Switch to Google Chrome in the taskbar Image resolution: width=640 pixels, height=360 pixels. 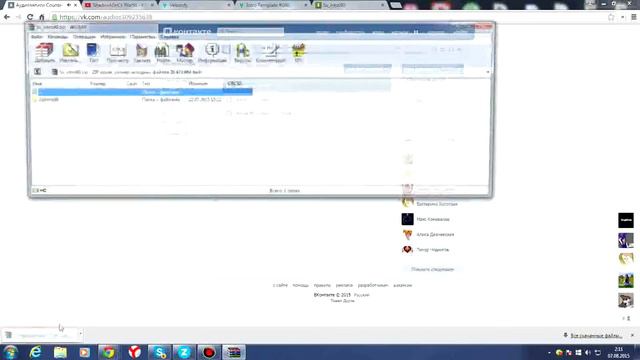[109, 352]
